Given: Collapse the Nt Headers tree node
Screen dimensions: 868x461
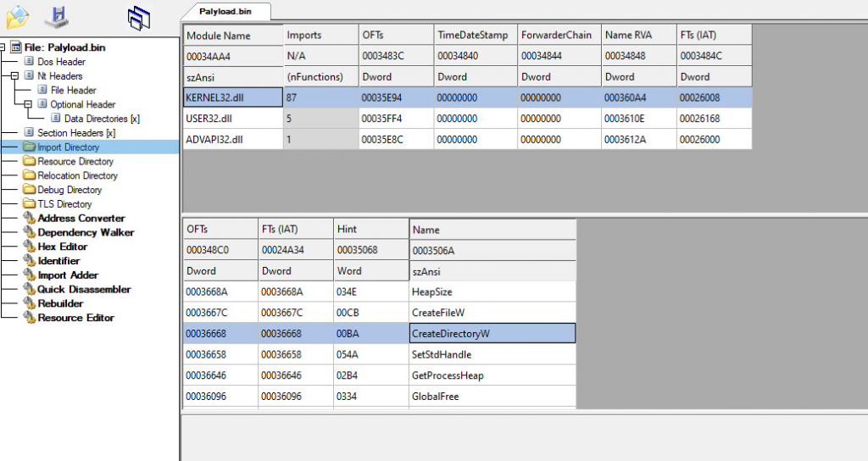Looking at the screenshot, I should coord(16,76).
